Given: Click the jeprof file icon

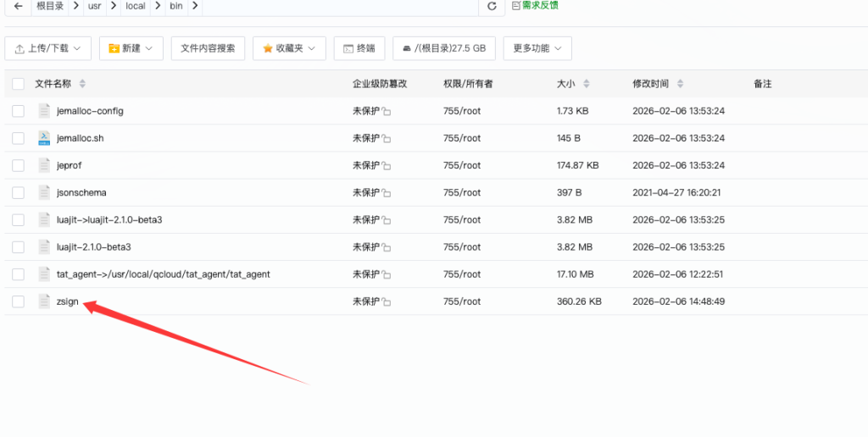Looking at the screenshot, I should point(44,165).
